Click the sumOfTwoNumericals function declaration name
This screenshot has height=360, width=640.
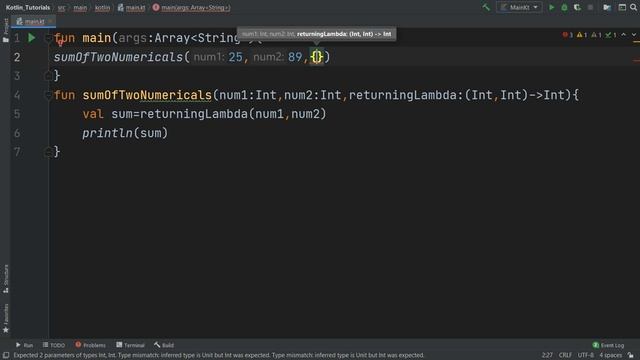coord(147,95)
